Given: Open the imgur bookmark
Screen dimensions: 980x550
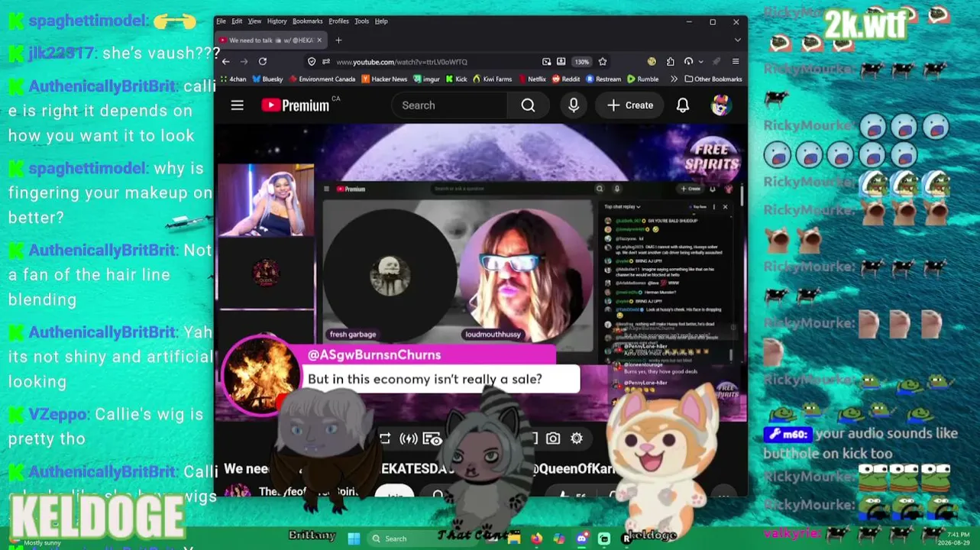Looking at the screenshot, I should point(426,79).
